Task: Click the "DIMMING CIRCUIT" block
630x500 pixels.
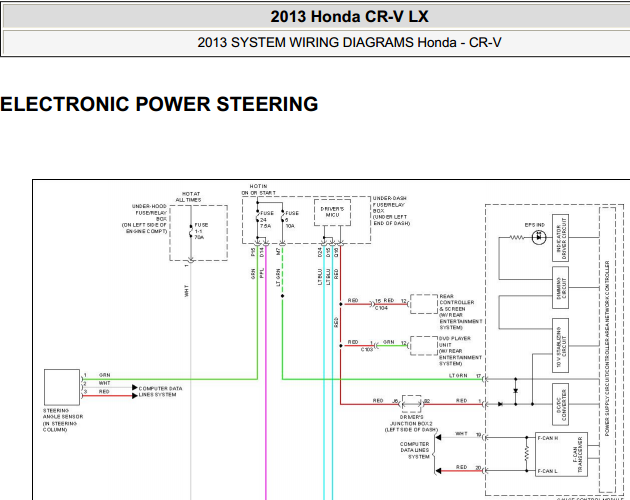Action: click(560, 288)
